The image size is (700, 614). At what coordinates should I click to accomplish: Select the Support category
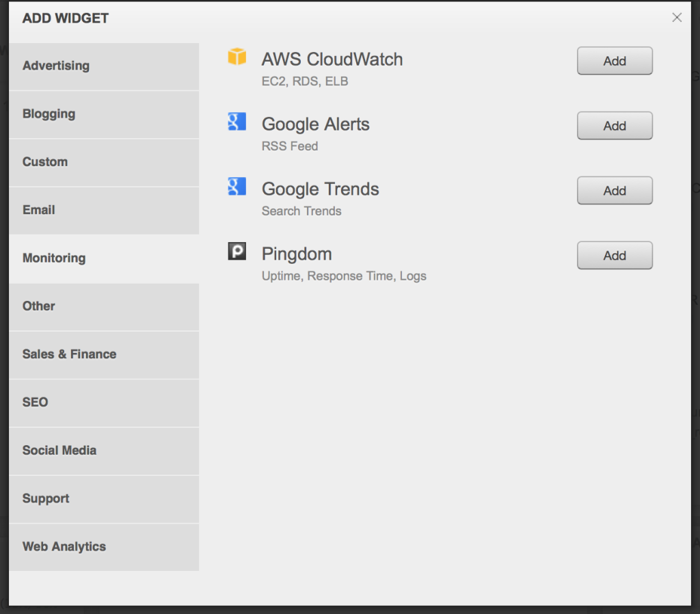click(x=104, y=499)
